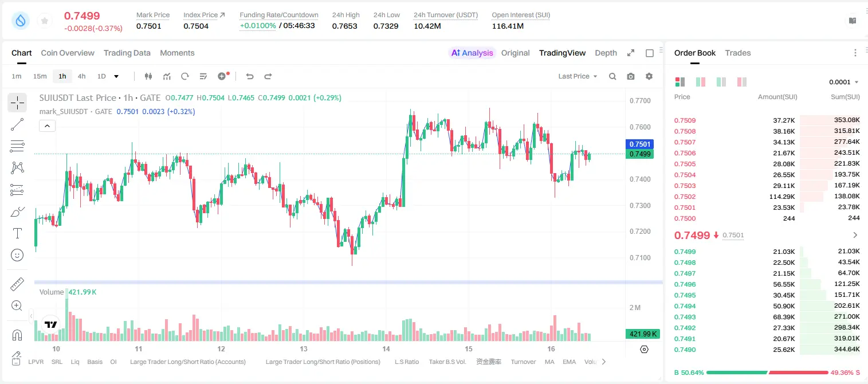Change order book precision 0.0001 dropdown
Viewport: 868px width, 384px height.
coord(844,82)
